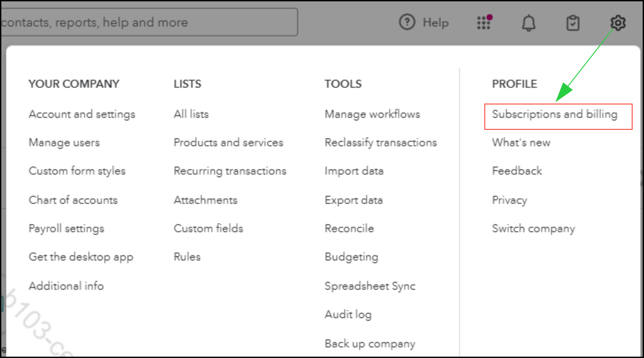Open Recurring transactions list

pos(230,171)
